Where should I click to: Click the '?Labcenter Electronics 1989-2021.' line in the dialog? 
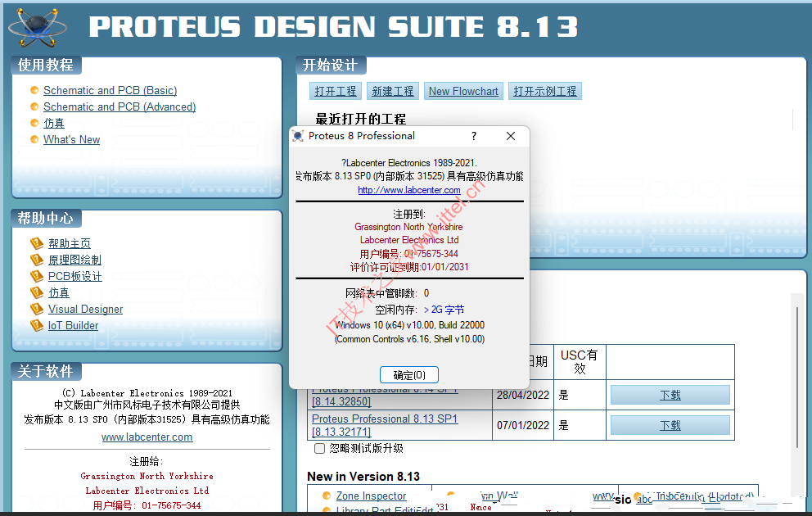pos(409,163)
